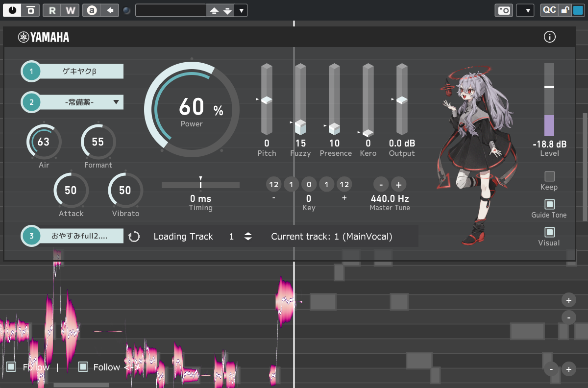This screenshot has height=388, width=588.
Task: Click the left 12 key-shift button
Action: [274, 185]
